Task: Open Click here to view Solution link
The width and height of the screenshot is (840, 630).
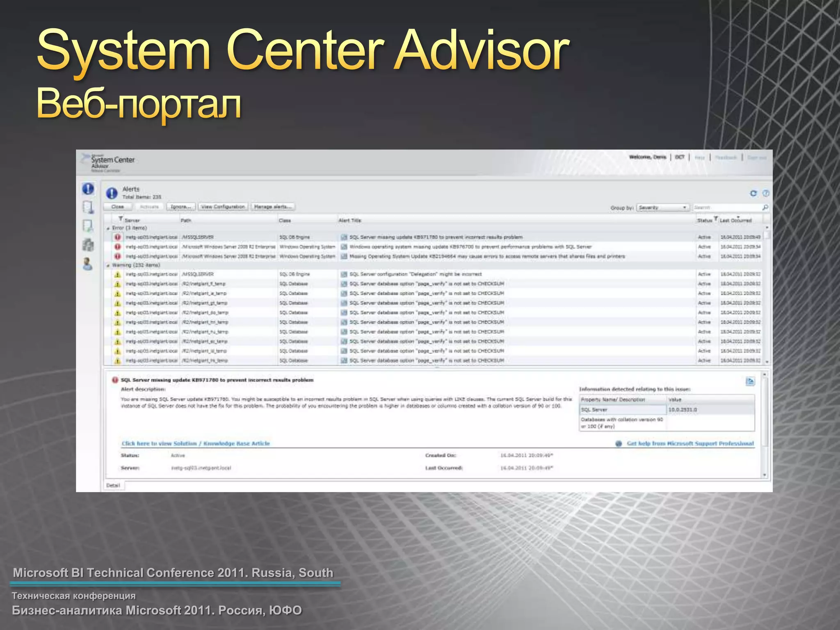Action: click(x=196, y=443)
